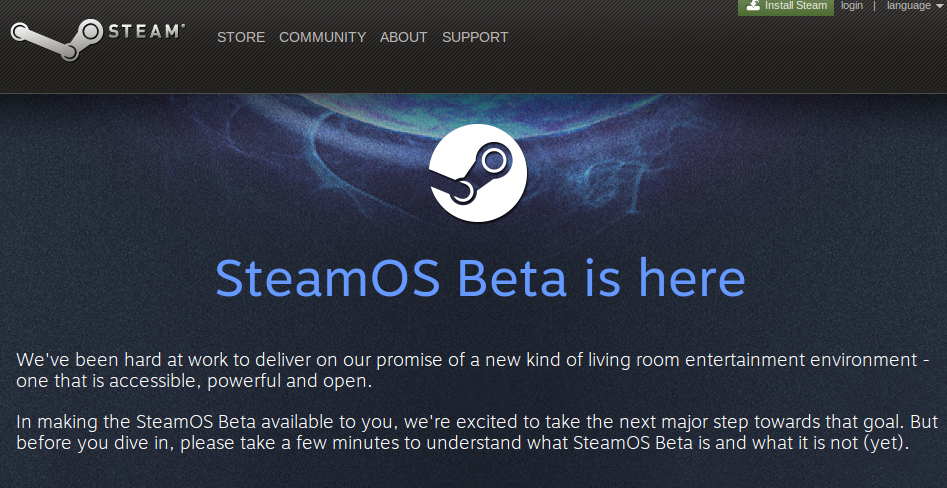Follow the login link
Viewport: 947px width, 488px height.
852,5
